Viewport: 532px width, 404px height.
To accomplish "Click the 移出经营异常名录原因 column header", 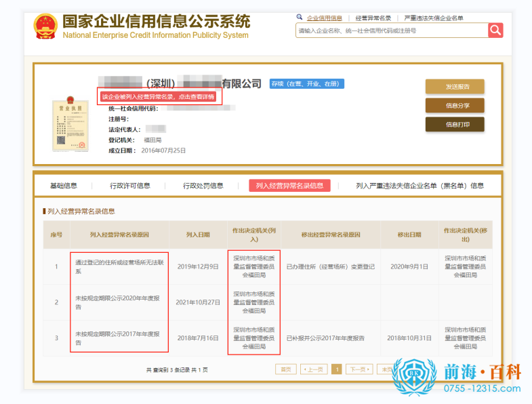I will 331,235.
